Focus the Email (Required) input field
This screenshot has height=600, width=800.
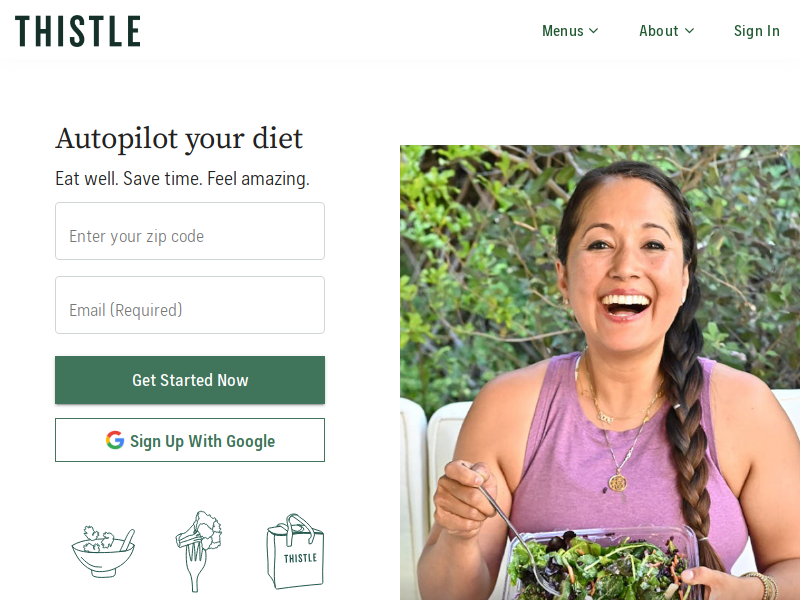pyautogui.click(x=190, y=305)
